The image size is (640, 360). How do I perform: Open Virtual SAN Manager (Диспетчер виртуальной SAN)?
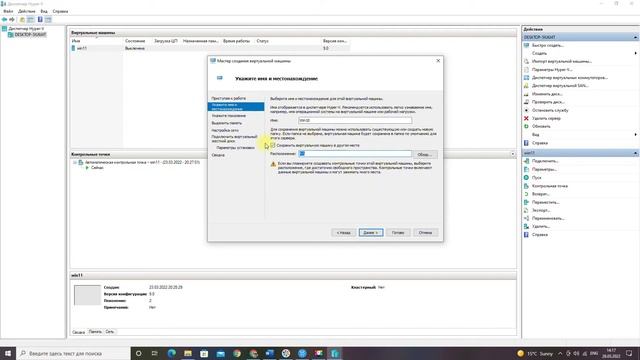(560, 86)
